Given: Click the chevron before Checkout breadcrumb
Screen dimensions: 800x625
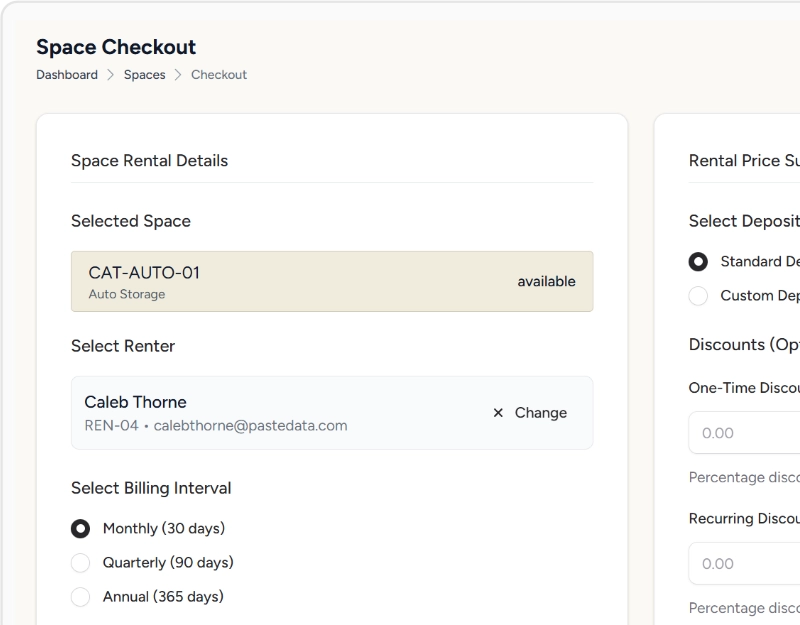Looking at the screenshot, I should 178,75.
